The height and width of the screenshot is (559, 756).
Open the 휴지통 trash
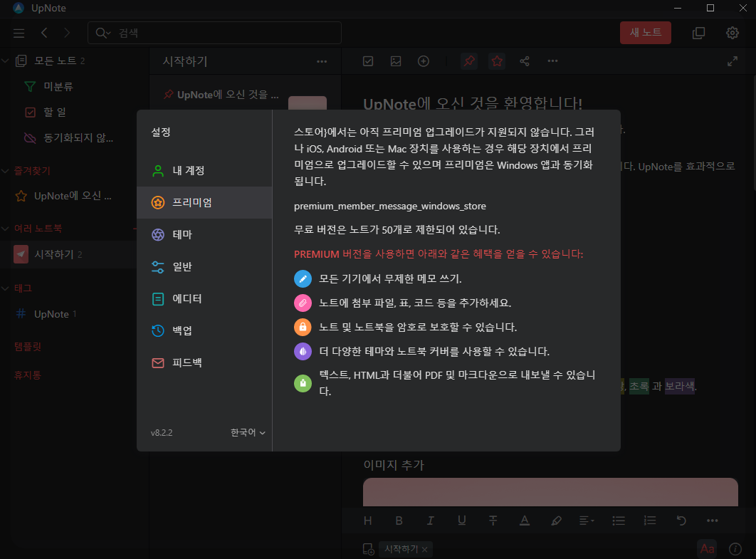28,375
